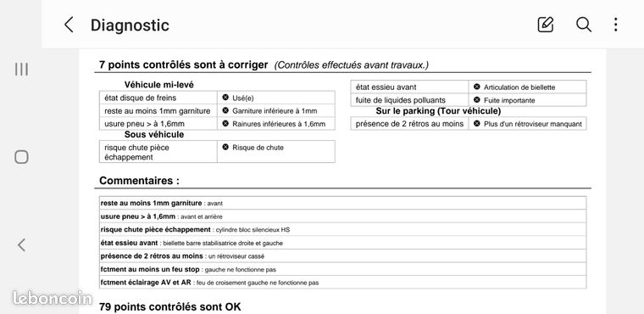Click the X mark beside Risque de chute
The image size is (644, 314).
[x=225, y=147]
